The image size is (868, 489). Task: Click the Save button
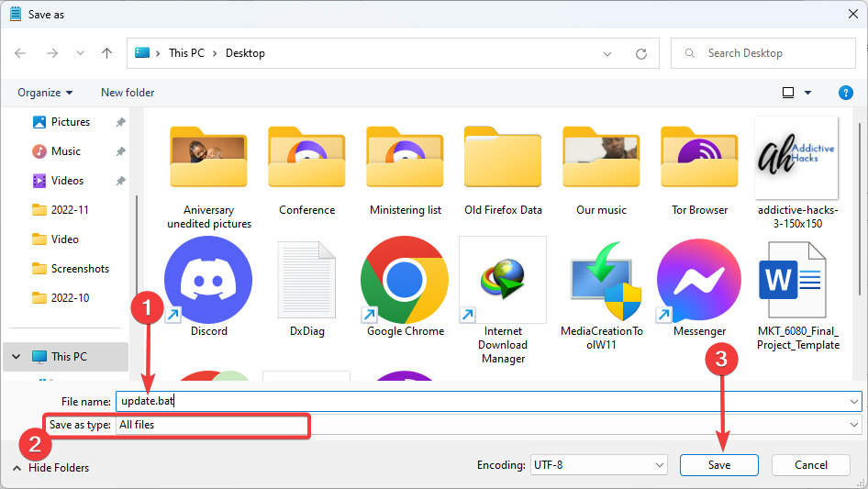pyautogui.click(x=719, y=465)
